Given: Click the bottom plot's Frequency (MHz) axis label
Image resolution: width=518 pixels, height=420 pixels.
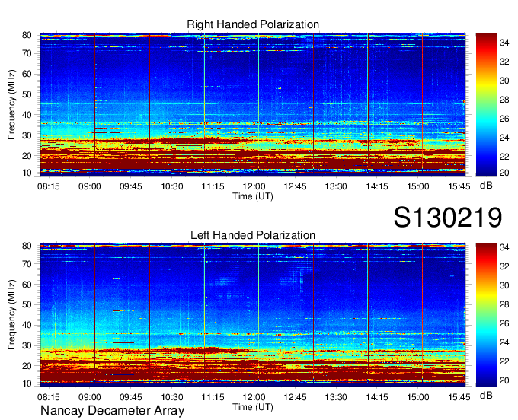Looking at the screenshot, I should tap(11, 315).
